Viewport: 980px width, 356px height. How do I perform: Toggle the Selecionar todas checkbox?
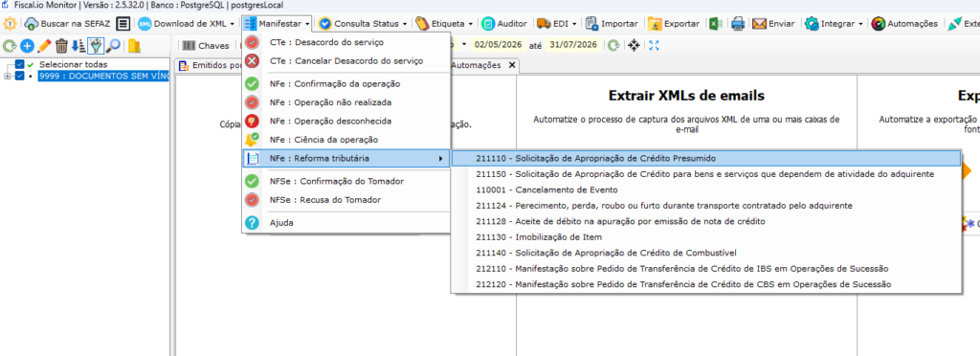click(x=20, y=64)
